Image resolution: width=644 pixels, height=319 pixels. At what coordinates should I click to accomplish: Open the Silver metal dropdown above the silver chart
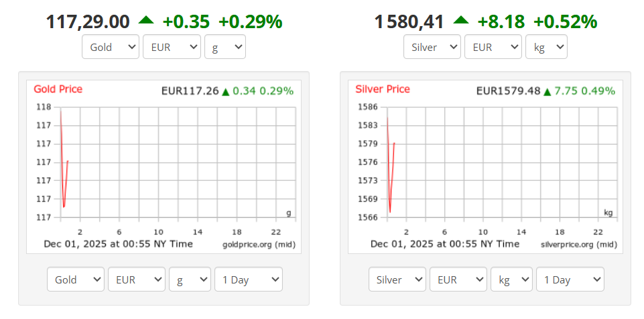click(432, 48)
